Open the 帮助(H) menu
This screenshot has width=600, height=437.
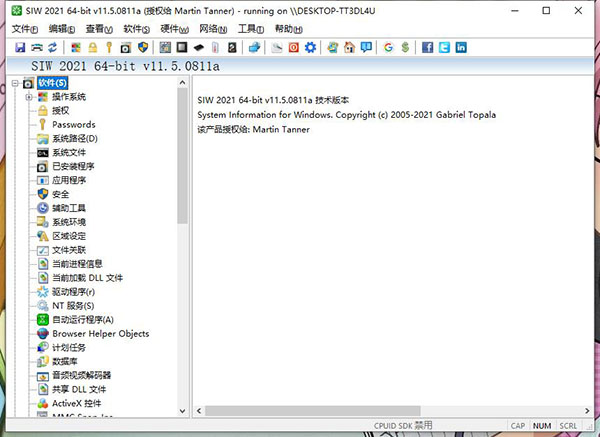click(x=289, y=29)
